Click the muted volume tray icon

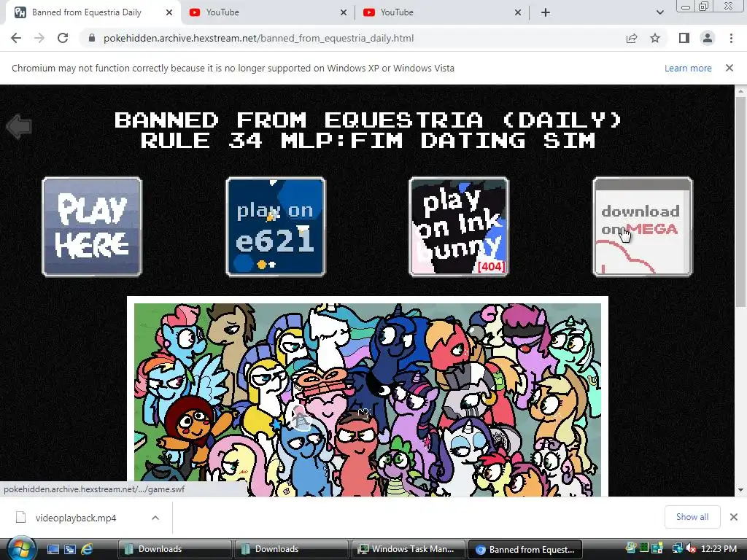coord(691,548)
